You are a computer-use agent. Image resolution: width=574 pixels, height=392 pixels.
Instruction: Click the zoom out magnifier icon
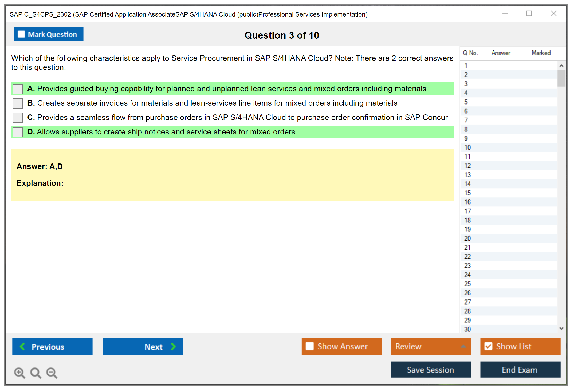click(52, 373)
